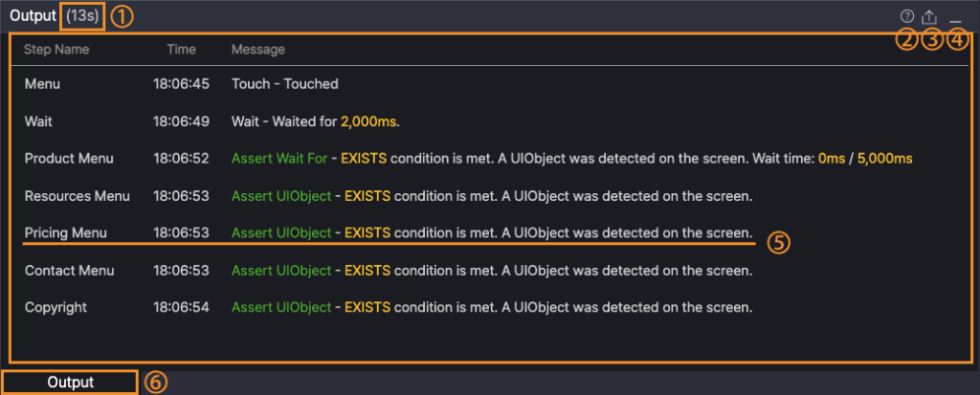Export output log via share icon
980x395 pixels.
click(930, 17)
